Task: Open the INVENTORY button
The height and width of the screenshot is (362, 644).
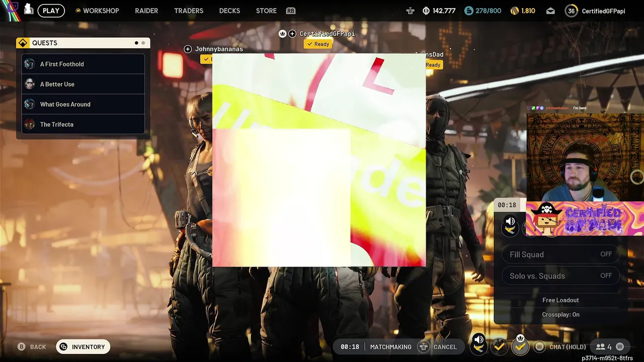Action: (83, 347)
